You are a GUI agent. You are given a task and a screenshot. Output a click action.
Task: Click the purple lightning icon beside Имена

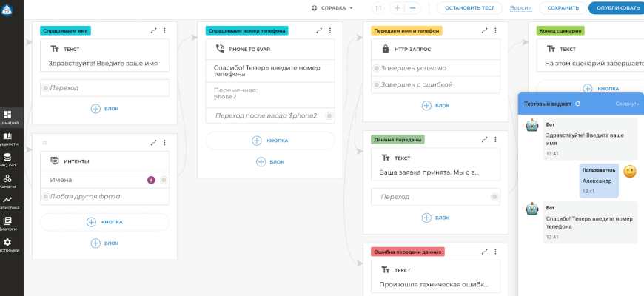click(x=151, y=180)
